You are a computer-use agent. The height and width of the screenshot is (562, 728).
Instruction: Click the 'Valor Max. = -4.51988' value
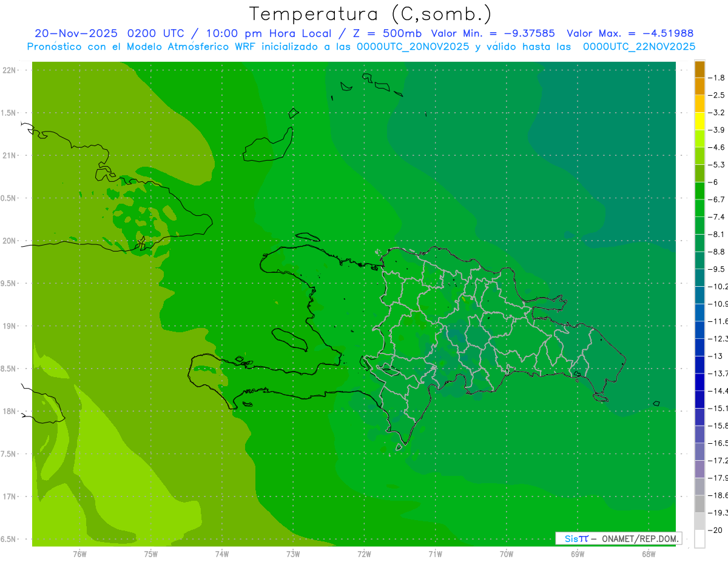click(x=630, y=33)
